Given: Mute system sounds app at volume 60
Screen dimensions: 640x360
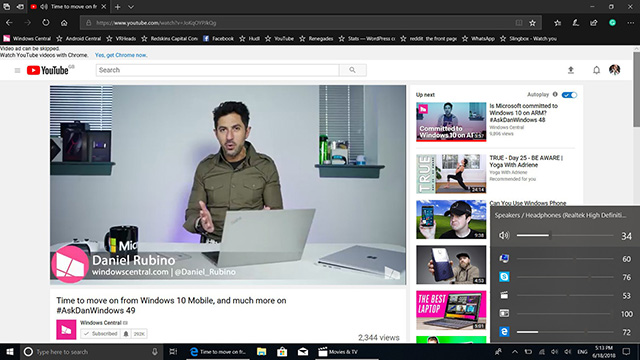Looking at the screenshot, I should click(x=504, y=258).
